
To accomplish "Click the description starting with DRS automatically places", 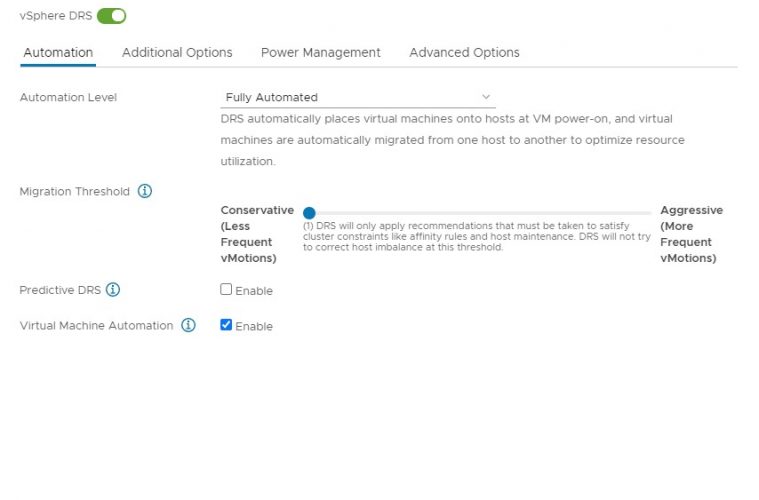I will (453, 140).
